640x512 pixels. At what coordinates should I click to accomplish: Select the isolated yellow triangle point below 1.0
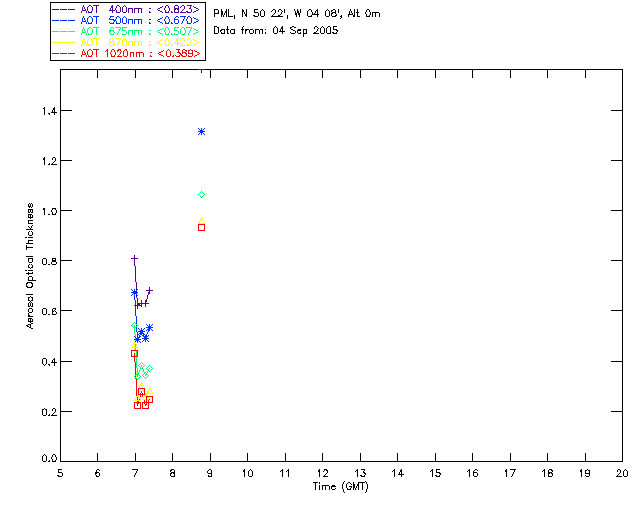(x=201, y=221)
